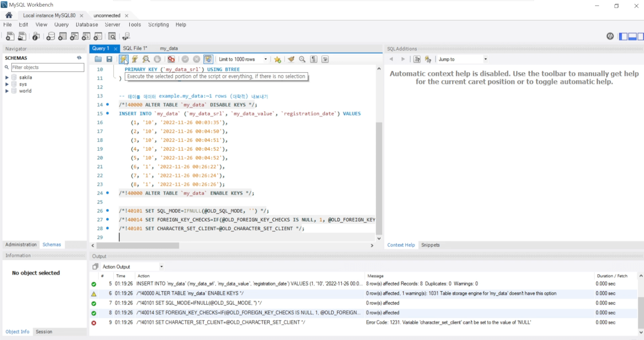The image size is (644, 340).
Task: Select output row 9 with Error Code 1231
Action: (x=363, y=323)
